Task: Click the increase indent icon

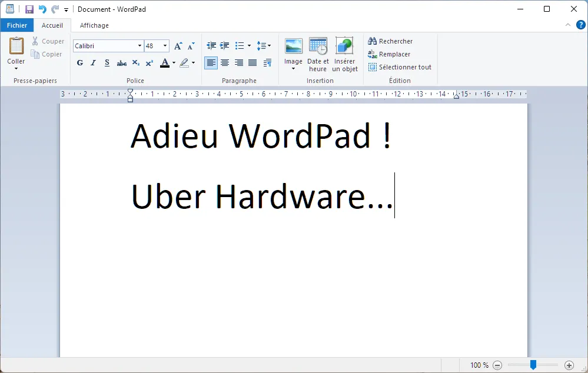Action: click(225, 46)
